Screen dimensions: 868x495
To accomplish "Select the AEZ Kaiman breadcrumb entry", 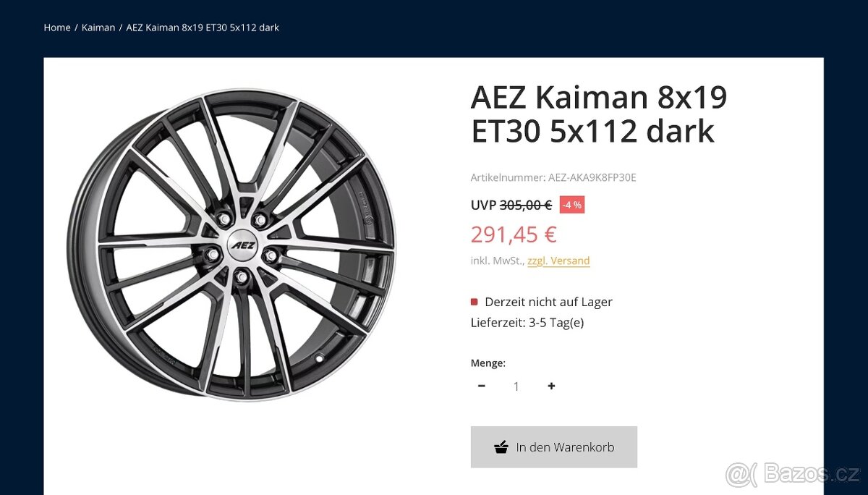I will click(x=201, y=27).
